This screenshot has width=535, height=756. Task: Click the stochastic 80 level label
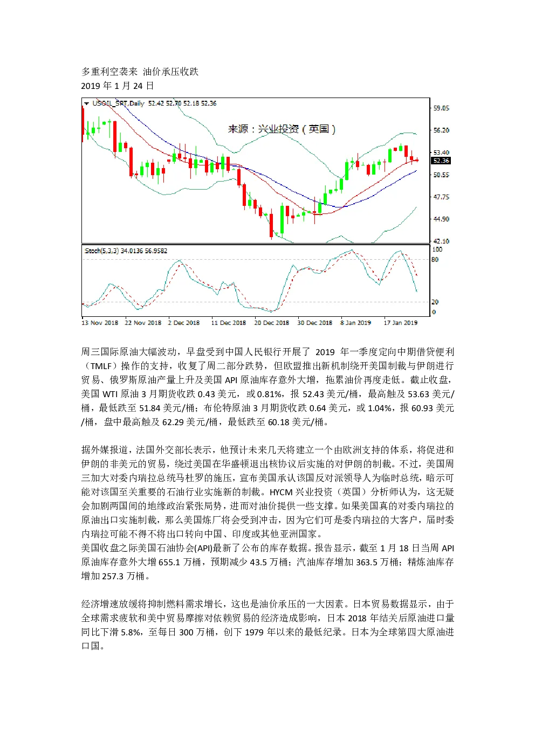(x=435, y=260)
